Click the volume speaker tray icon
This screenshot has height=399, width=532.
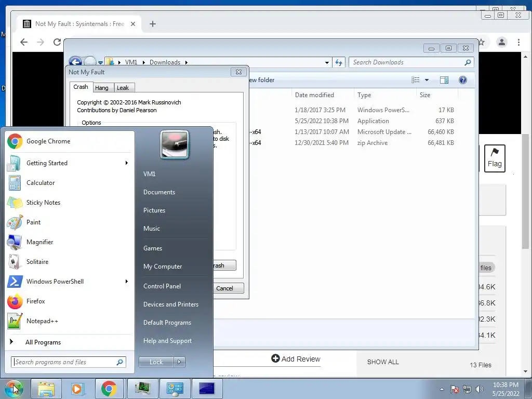point(480,389)
